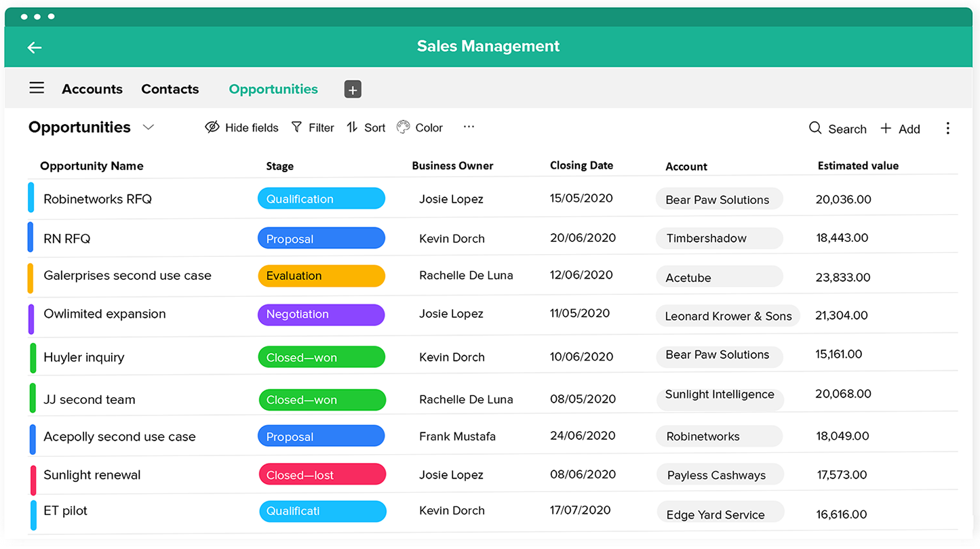Click the 17/07/2020 closing date
The image size is (980, 549).
coord(581,510)
